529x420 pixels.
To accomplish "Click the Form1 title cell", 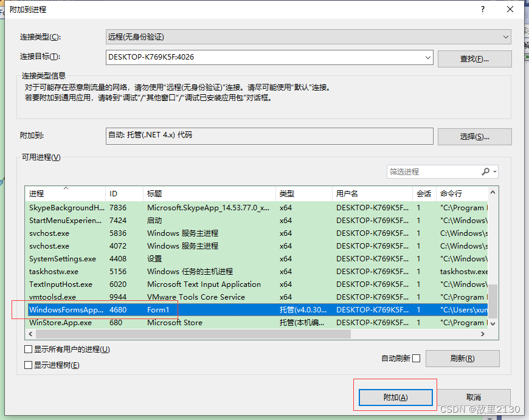I will pyautogui.click(x=158, y=310).
